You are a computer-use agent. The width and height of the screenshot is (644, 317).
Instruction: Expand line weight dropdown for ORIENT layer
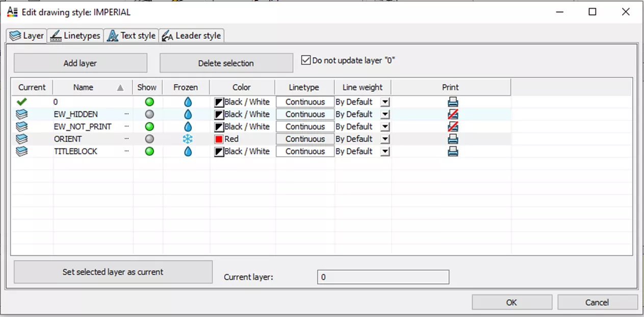(x=385, y=139)
